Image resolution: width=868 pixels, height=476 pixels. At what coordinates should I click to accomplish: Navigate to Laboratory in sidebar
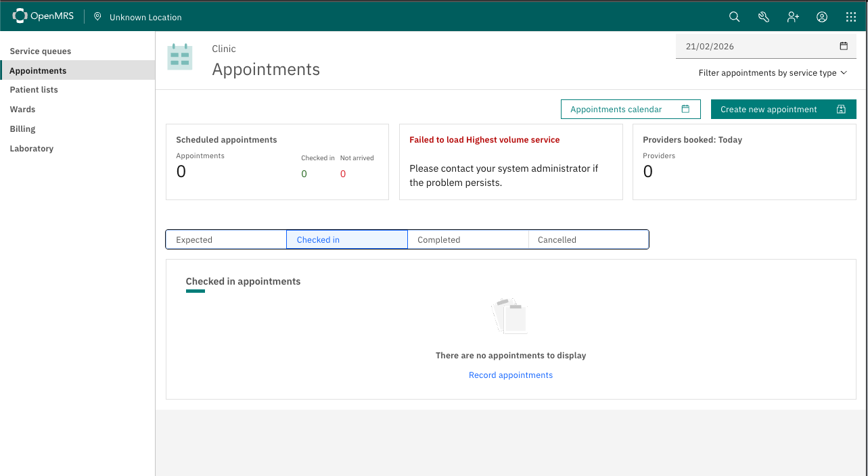pos(32,149)
